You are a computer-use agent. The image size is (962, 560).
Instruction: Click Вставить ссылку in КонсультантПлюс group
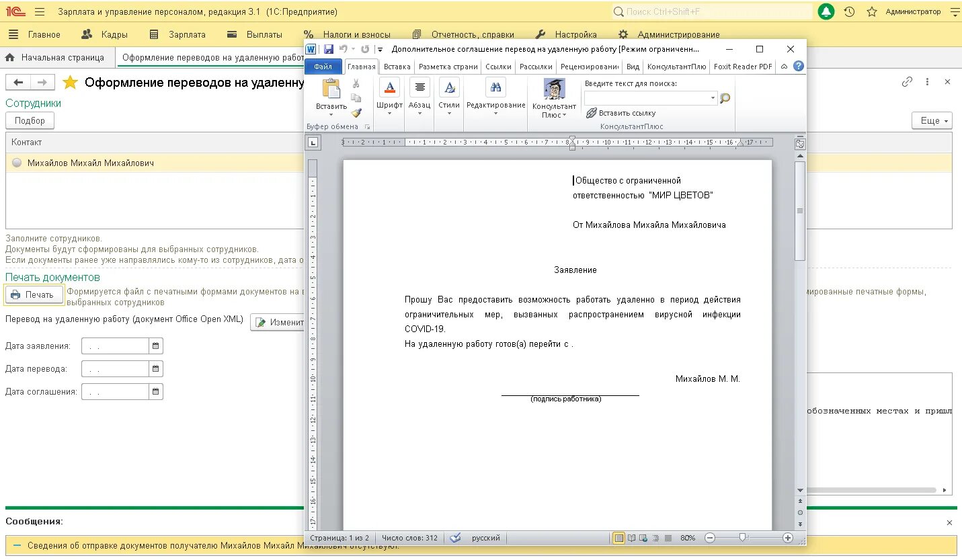tap(621, 113)
